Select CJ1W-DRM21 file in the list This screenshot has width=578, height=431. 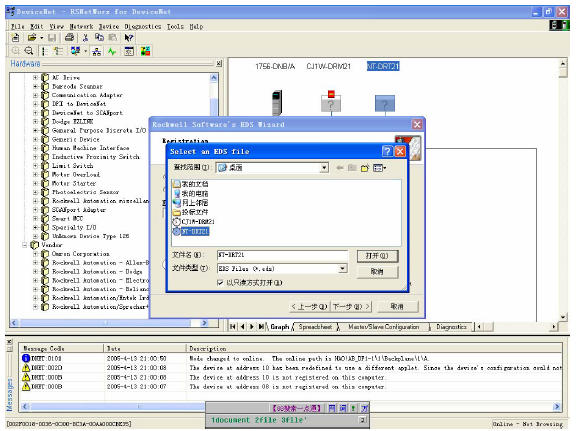(x=194, y=222)
